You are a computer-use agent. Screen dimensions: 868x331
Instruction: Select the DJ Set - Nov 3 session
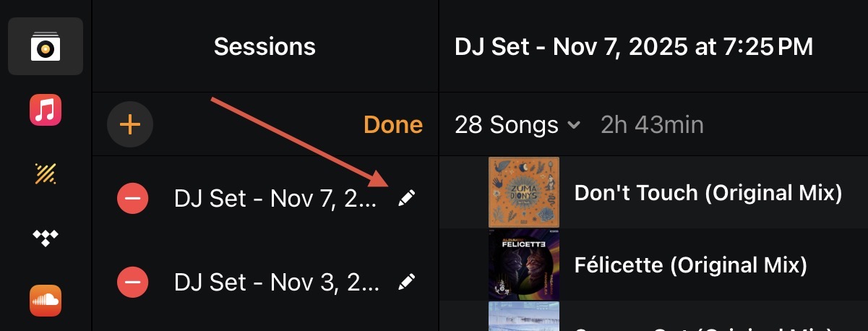coord(277,281)
